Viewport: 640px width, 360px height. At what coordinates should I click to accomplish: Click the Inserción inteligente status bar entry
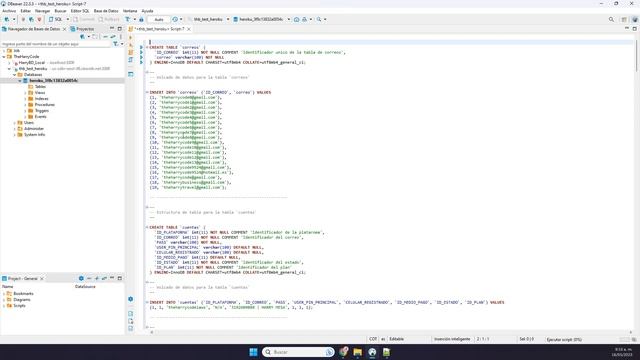point(452,339)
